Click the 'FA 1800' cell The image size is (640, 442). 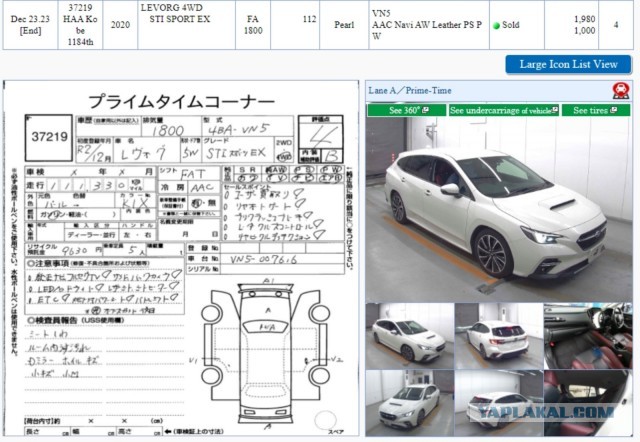[253, 25]
